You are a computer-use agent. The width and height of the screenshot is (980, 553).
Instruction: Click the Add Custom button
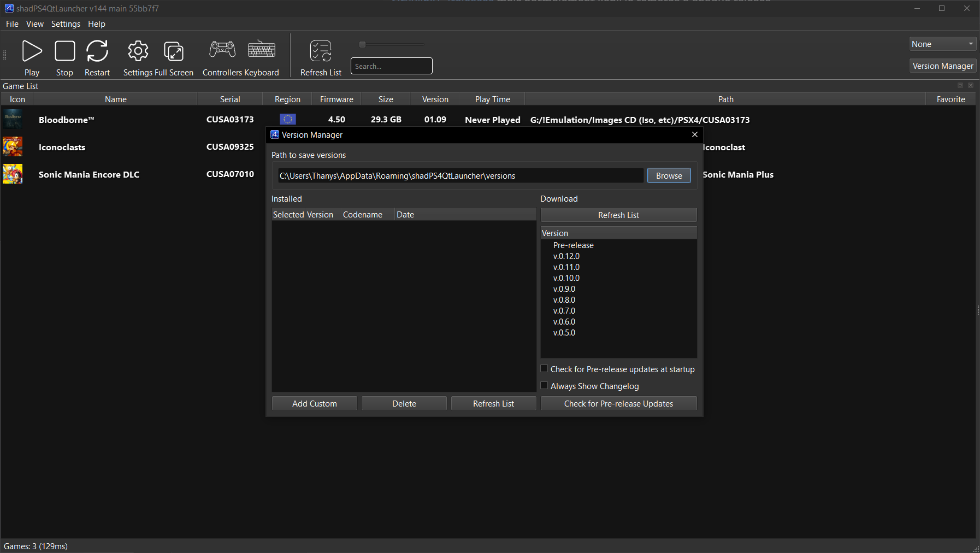[x=314, y=403]
